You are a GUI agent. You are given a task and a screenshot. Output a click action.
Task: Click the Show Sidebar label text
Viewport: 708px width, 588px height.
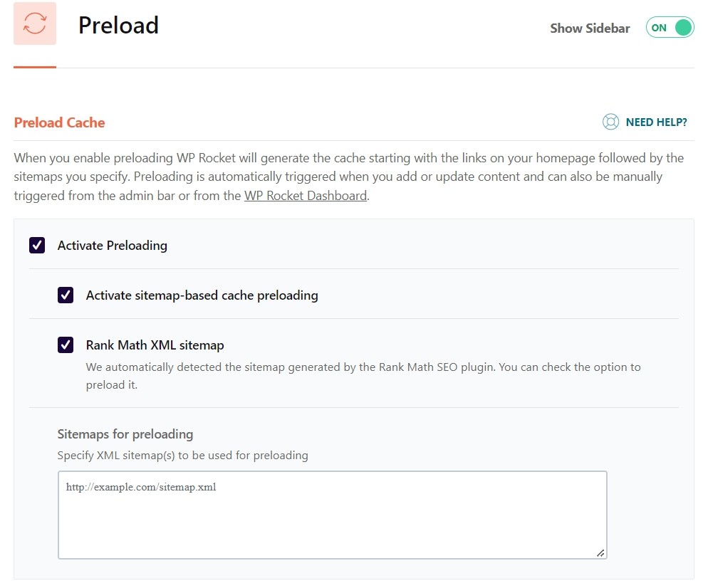590,28
